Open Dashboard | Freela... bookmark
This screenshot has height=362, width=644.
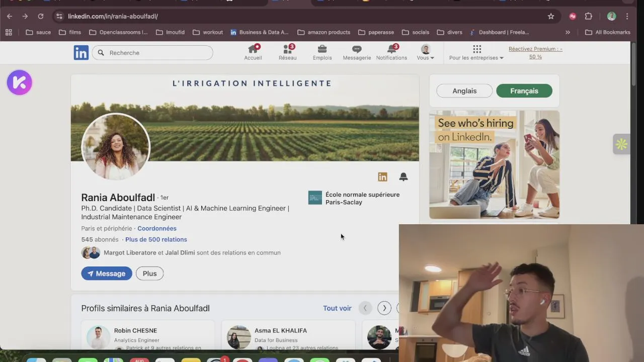tap(499, 32)
